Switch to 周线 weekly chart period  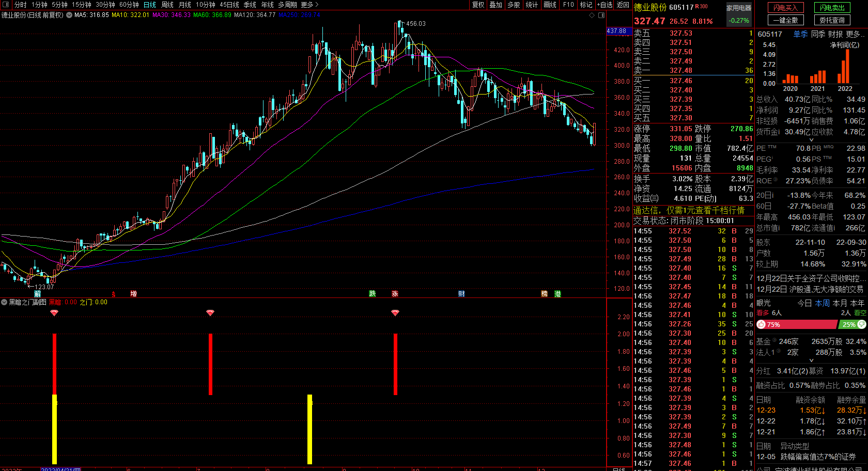(x=167, y=5)
